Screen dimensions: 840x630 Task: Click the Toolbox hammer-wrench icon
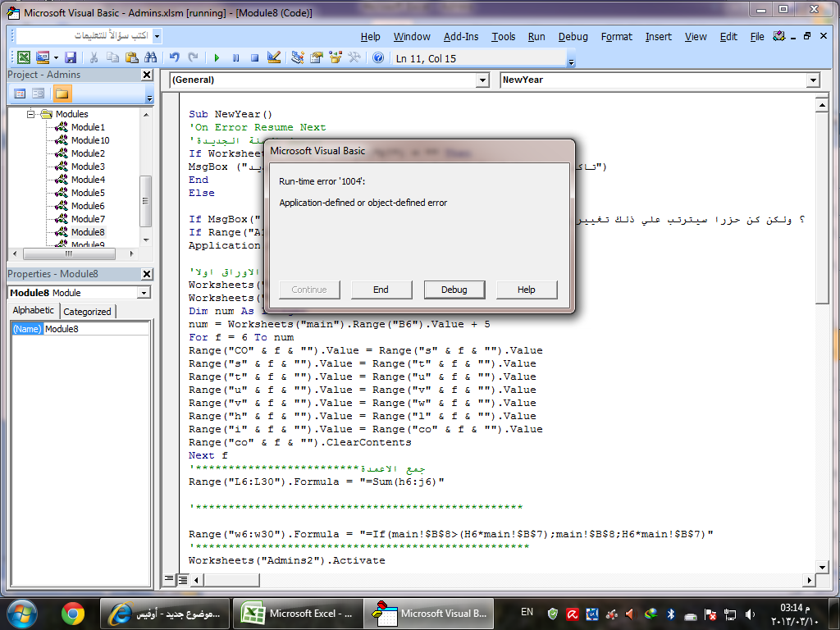[354, 58]
